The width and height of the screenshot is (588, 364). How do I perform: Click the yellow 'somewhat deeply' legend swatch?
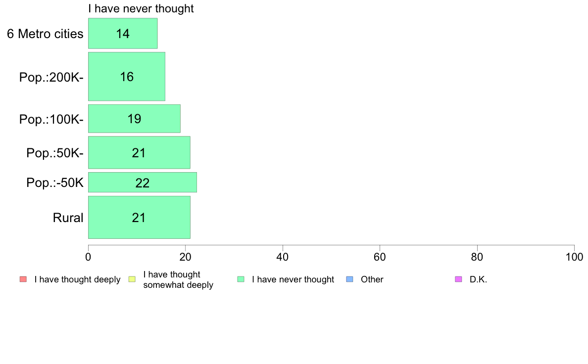(132, 279)
